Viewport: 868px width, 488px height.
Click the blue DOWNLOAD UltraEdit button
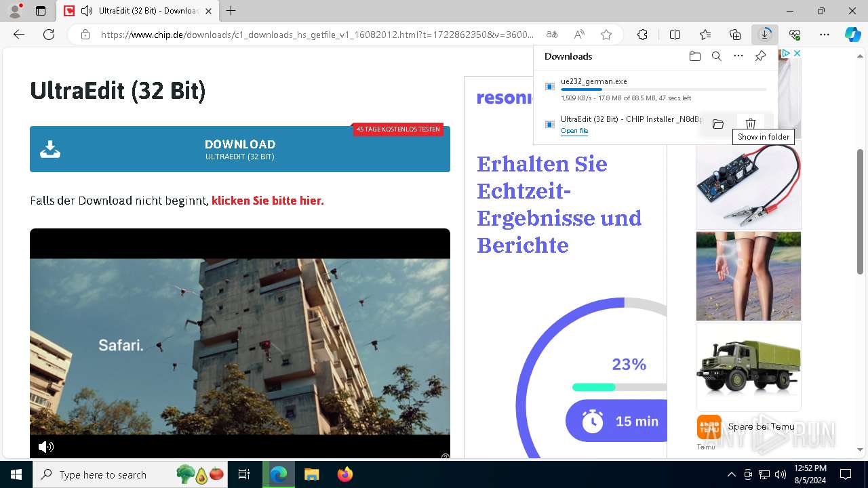[240, 149]
